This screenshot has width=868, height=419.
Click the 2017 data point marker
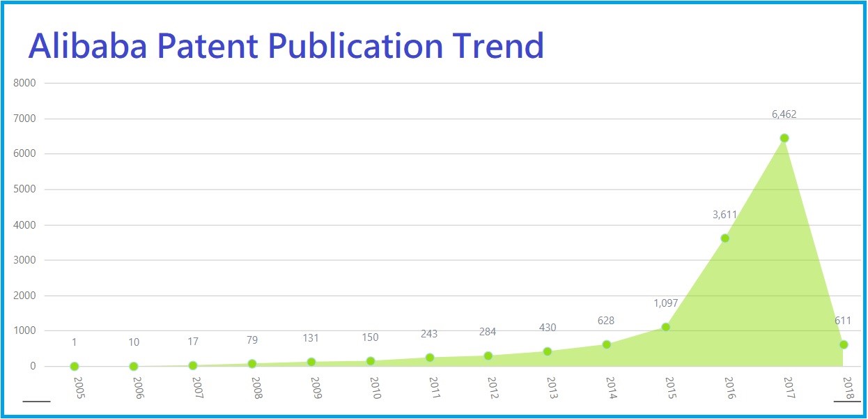tap(784, 138)
